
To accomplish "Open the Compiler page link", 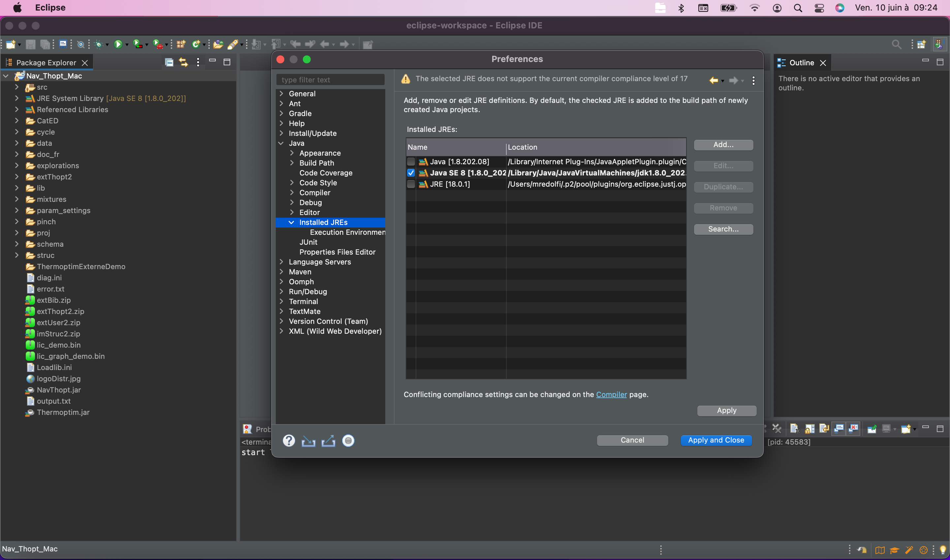I will (612, 394).
